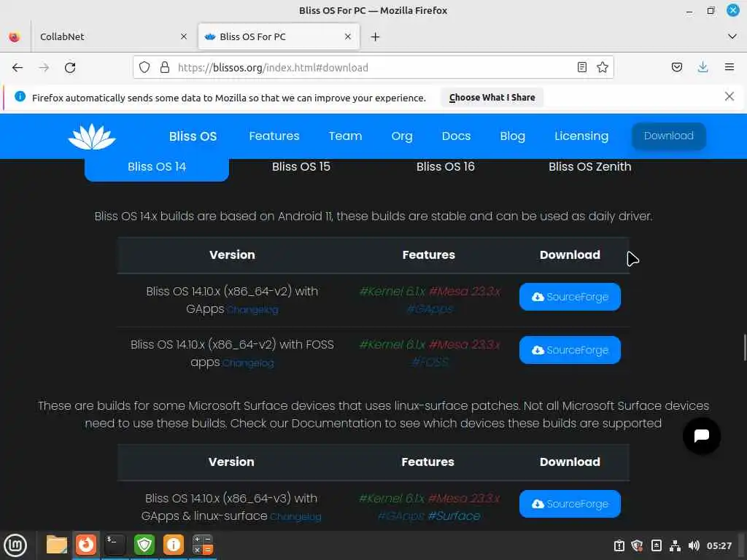Viewport: 747px width, 560px height.
Task: Show site security info via padlock icon
Action: 165,68
